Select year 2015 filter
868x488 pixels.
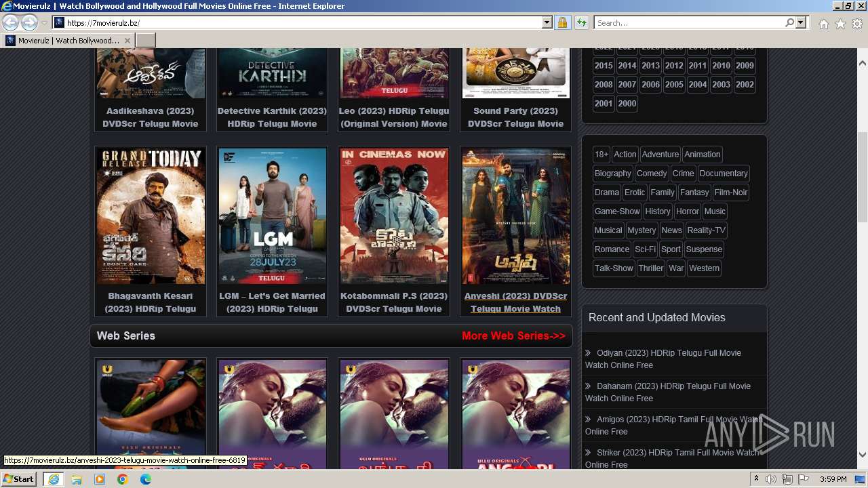pos(604,66)
